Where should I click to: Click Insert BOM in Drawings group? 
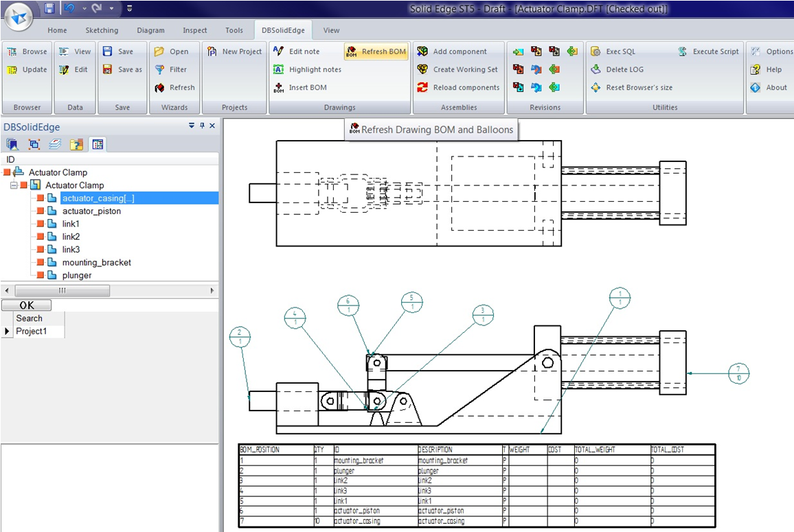pos(300,88)
